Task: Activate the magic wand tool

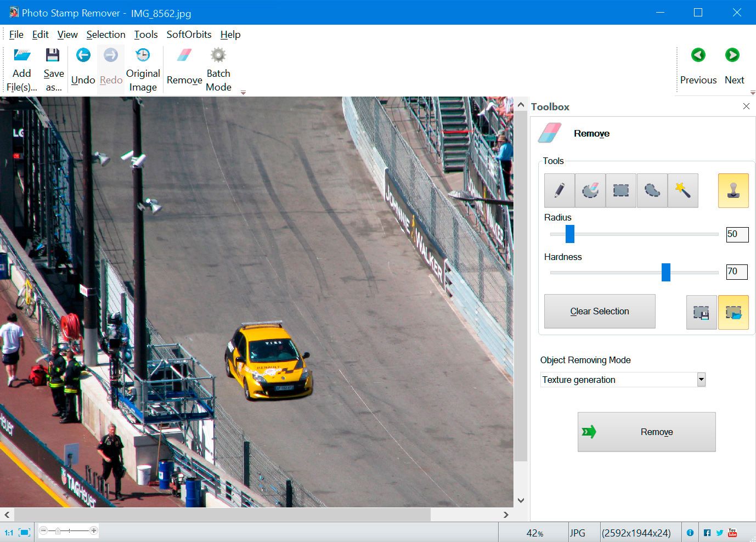Action: pyautogui.click(x=682, y=190)
